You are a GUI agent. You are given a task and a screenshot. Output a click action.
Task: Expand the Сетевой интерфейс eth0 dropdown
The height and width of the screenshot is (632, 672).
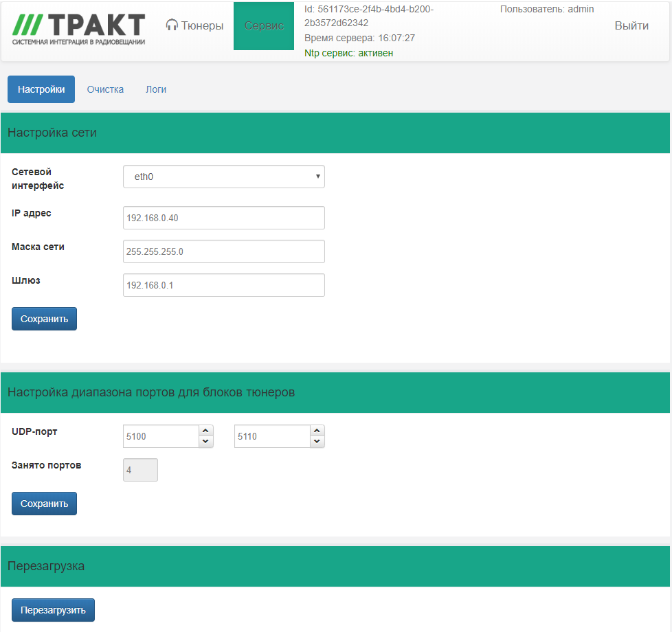[223, 177]
